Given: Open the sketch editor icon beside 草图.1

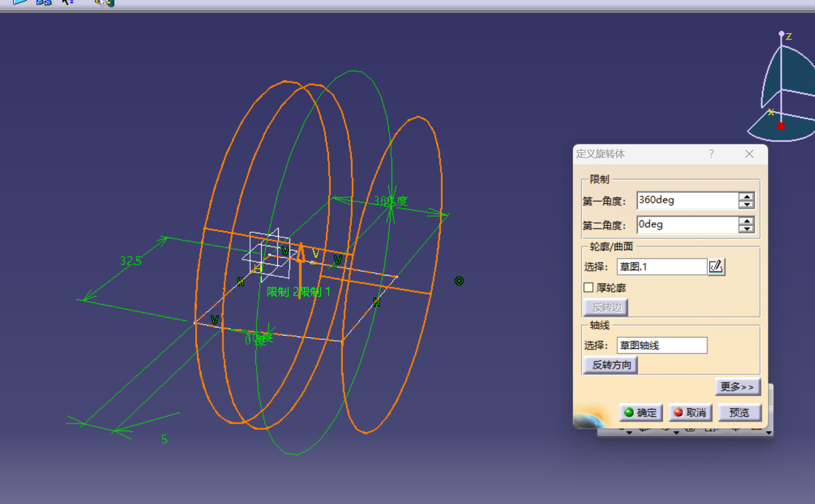Looking at the screenshot, I should point(716,266).
